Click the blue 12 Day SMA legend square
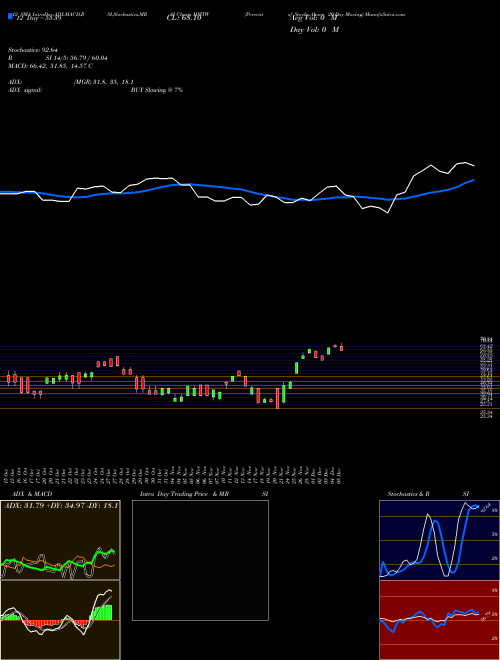 coord(11,16)
